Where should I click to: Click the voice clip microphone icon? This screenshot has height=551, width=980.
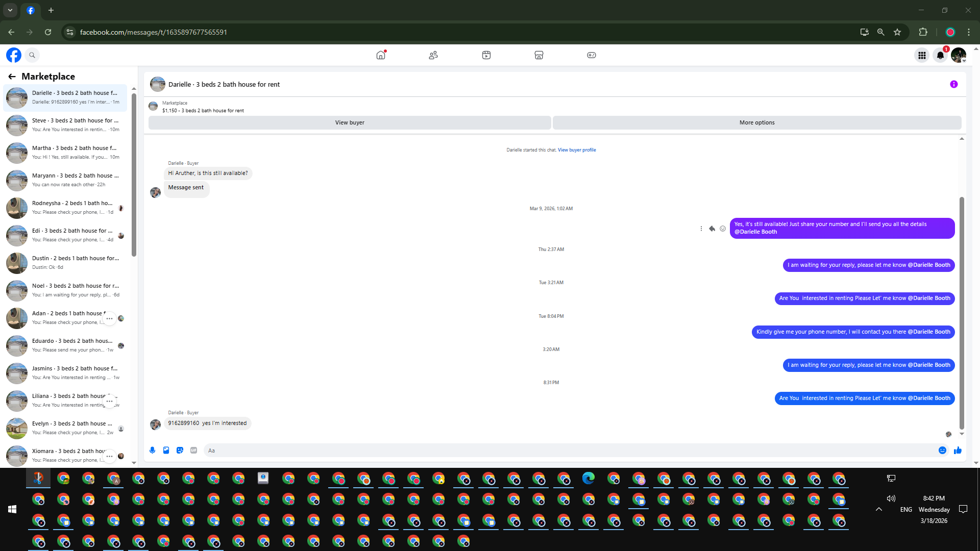tap(152, 450)
